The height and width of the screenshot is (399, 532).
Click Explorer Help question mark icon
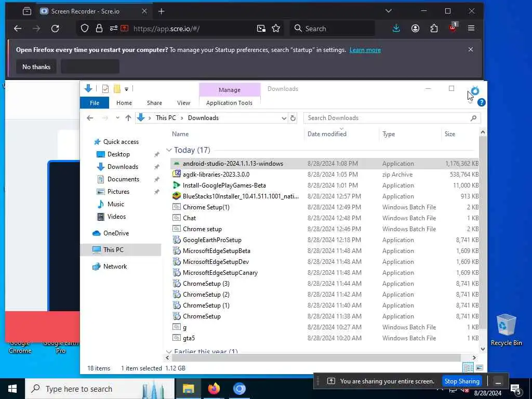click(x=481, y=102)
